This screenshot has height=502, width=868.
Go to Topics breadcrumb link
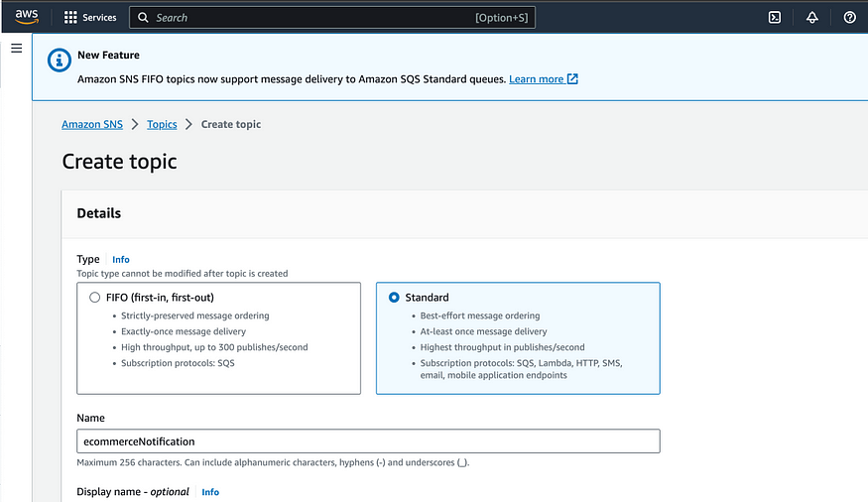[x=162, y=124]
